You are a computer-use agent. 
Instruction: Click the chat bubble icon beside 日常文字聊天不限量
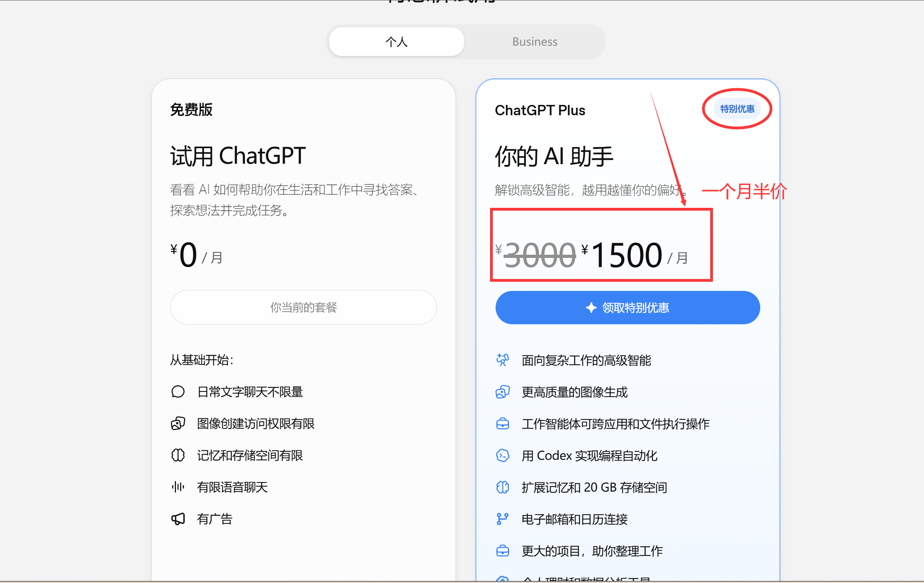pos(178,392)
